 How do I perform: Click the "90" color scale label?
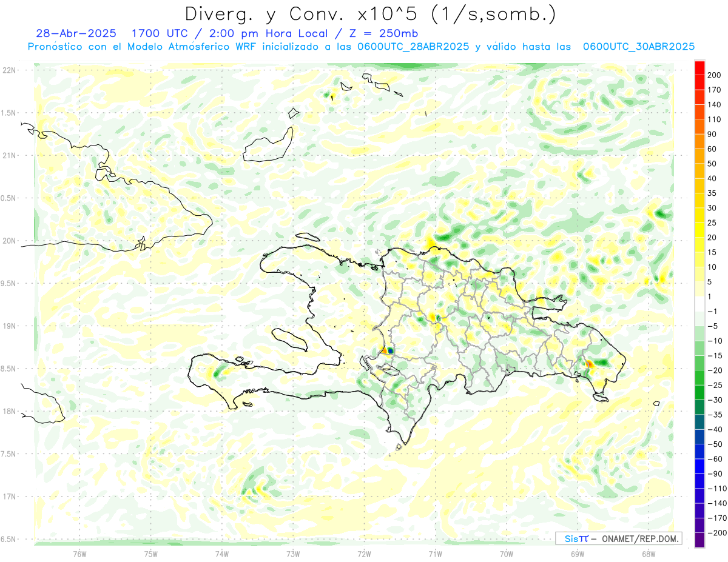point(712,134)
